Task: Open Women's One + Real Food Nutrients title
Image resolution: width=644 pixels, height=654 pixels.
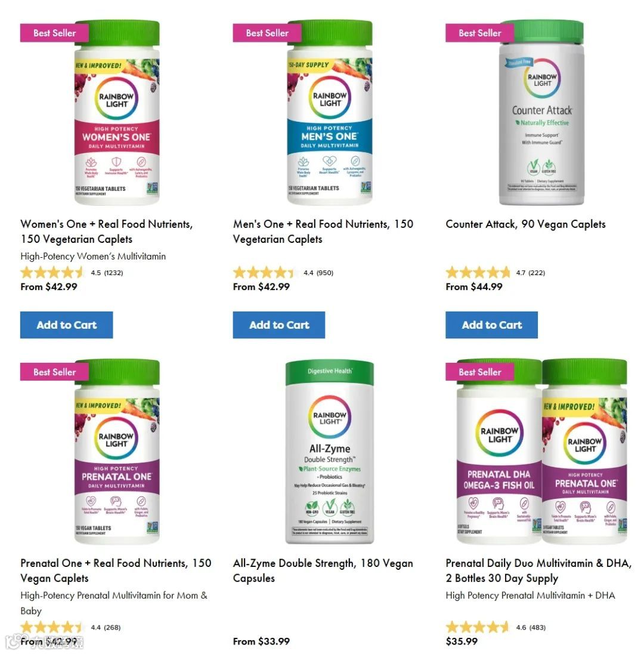Action: tap(107, 232)
